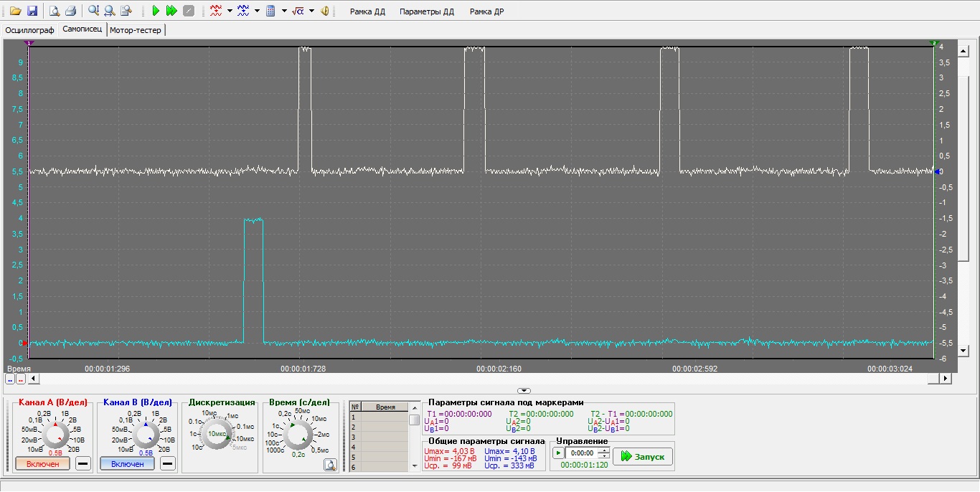
Task: Switch to the Мотор-тестер tab
Action: [x=136, y=30]
